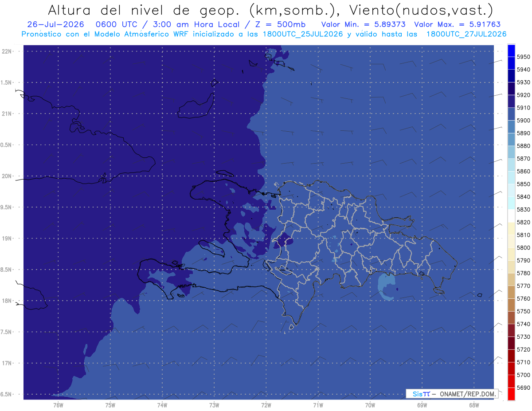Click the 19N latitude axis label
Viewport: 532px width, 411px height.
point(7,239)
